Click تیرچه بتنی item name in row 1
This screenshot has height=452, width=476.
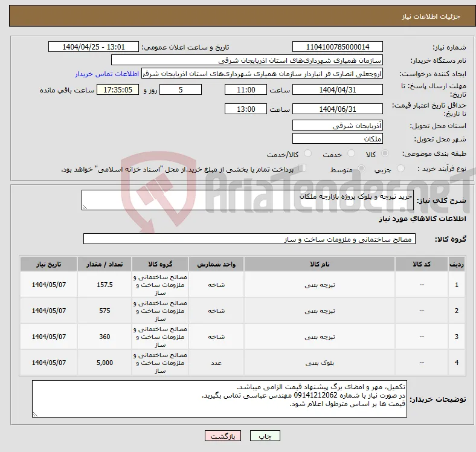(x=320, y=285)
